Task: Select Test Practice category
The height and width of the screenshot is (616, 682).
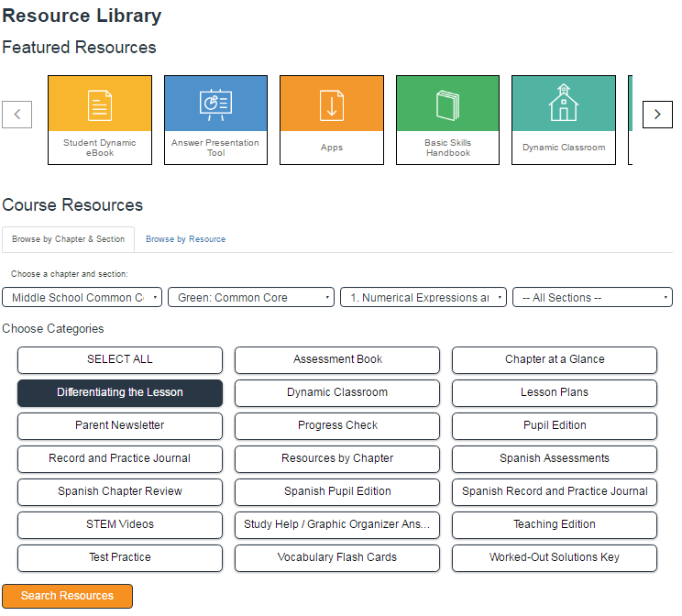Action: click(x=120, y=558)
